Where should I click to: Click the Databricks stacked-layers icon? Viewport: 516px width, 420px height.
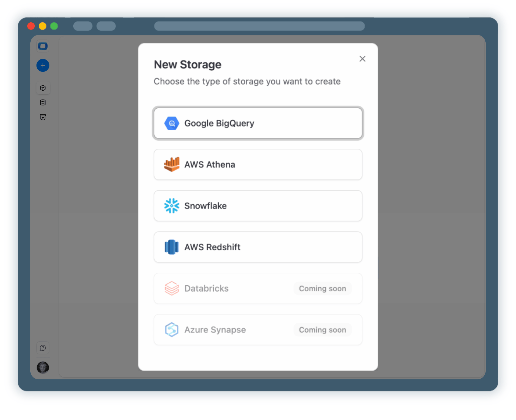click(171, 288)
